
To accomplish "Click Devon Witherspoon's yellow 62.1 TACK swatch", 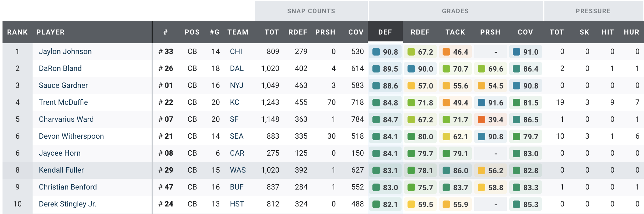I will coord(446,136).
